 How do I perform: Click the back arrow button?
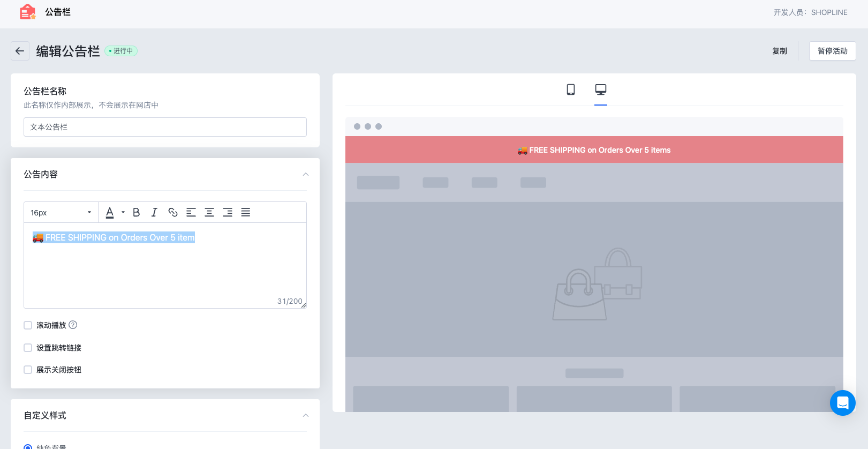coord(20,51)
